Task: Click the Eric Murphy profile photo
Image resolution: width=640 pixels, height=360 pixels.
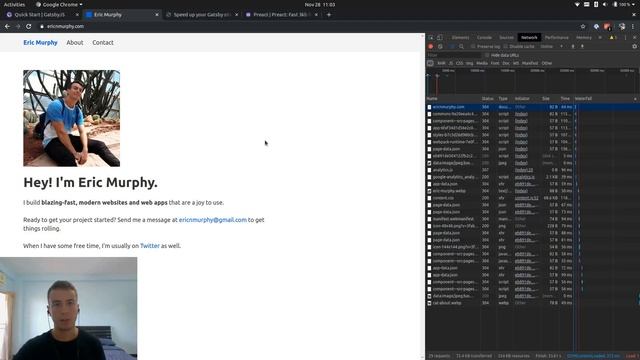Action: [x=71, y=118]
